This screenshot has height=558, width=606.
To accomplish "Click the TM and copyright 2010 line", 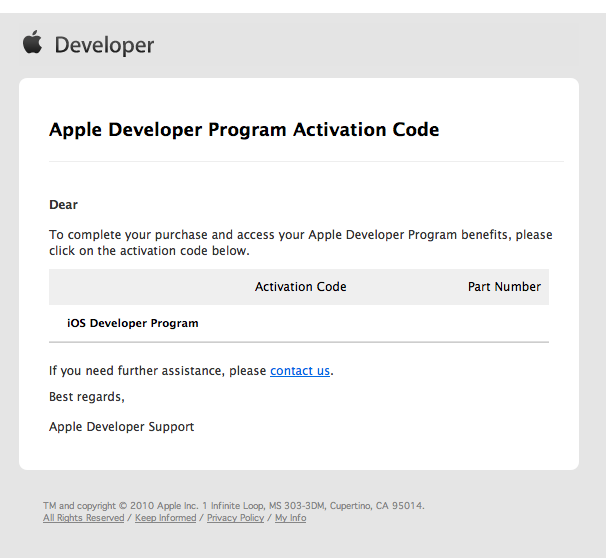I will click(x=234, y=505).
